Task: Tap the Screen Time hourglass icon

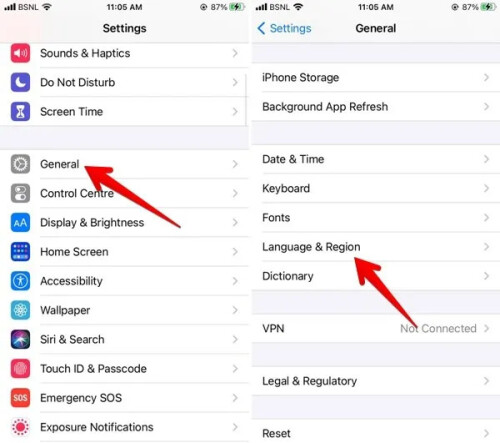Action: click(20, 111)
